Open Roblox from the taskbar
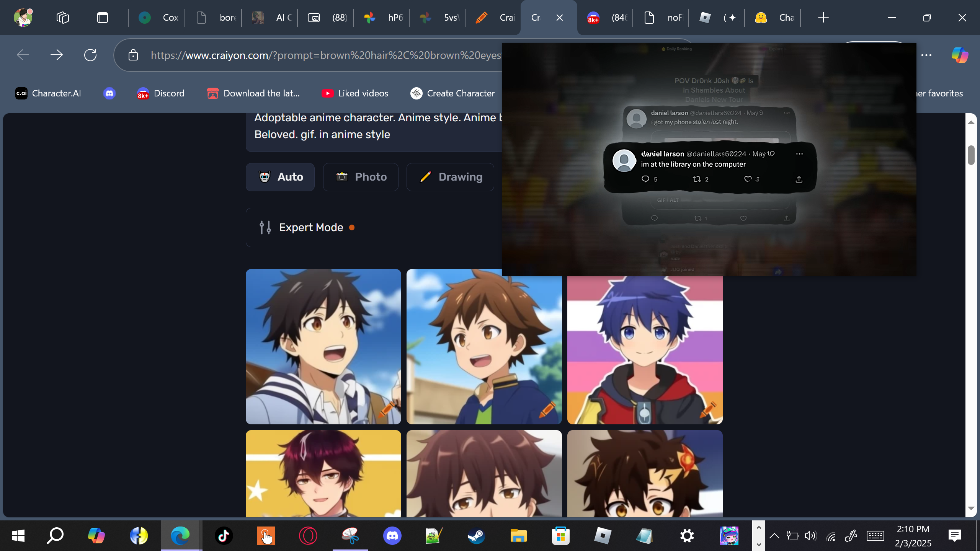 (603, 536)
